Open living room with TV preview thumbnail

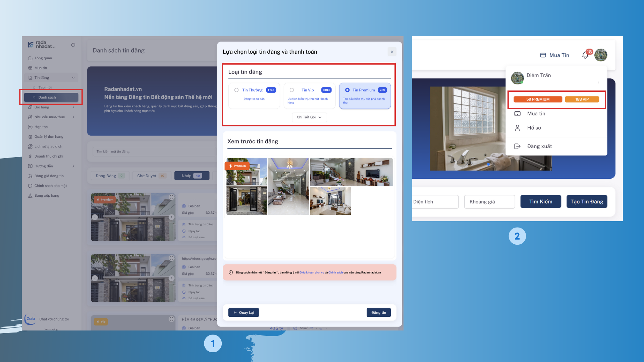[x=351, y=172]
